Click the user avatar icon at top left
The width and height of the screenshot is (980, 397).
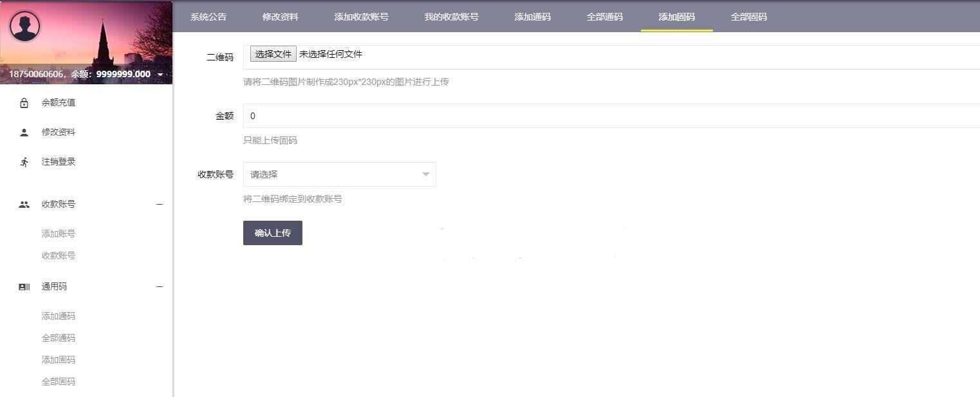point(24,26)
